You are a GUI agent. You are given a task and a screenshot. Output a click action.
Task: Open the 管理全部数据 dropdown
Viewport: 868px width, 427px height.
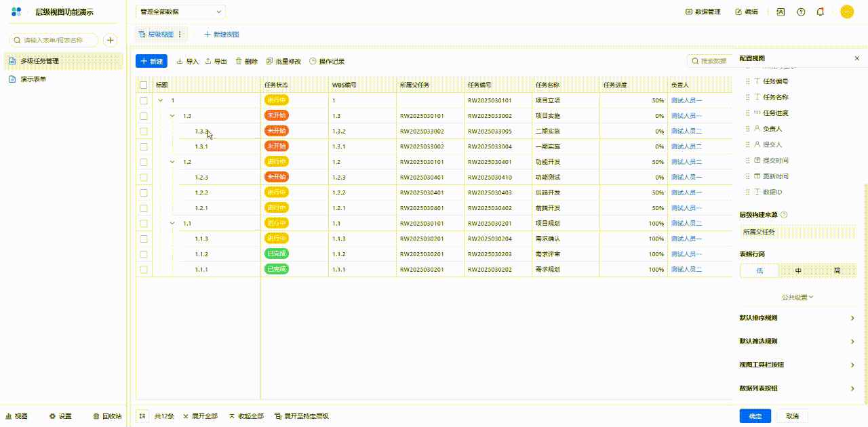coord(180,12)
